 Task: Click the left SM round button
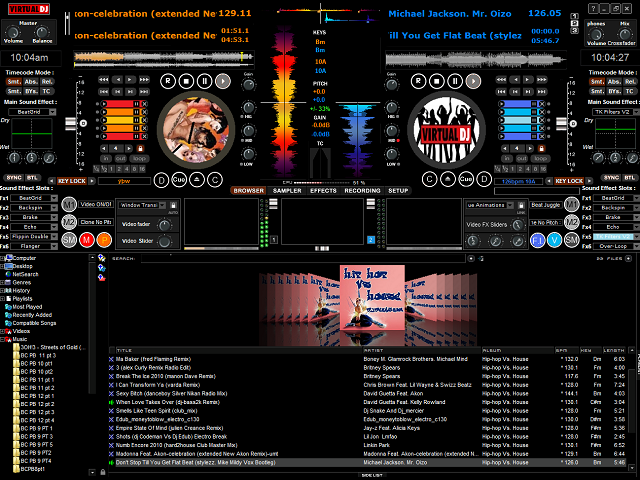69,240
